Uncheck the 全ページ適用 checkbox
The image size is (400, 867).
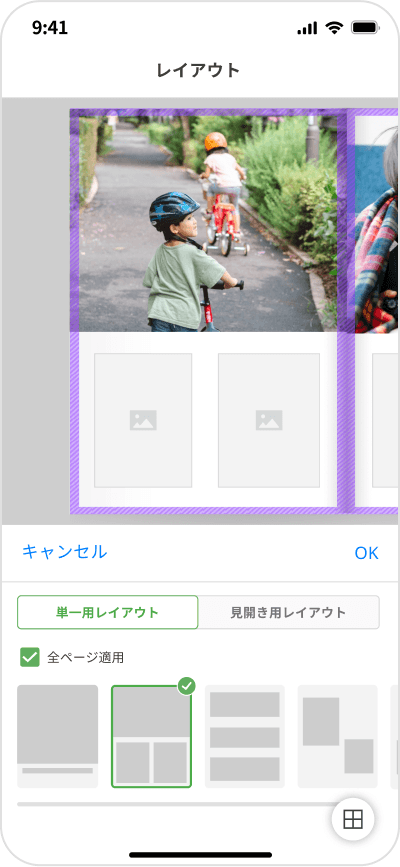pos(30,657)
